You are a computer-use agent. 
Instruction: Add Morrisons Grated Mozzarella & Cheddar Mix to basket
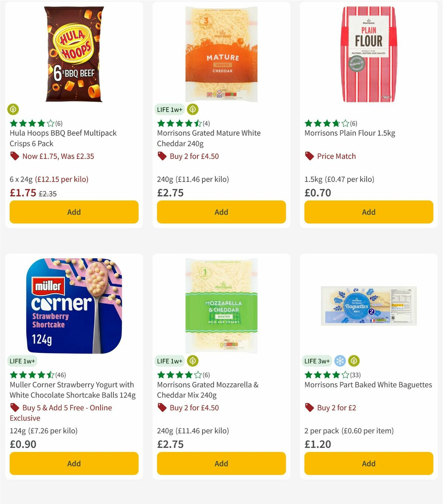[221, 463]
